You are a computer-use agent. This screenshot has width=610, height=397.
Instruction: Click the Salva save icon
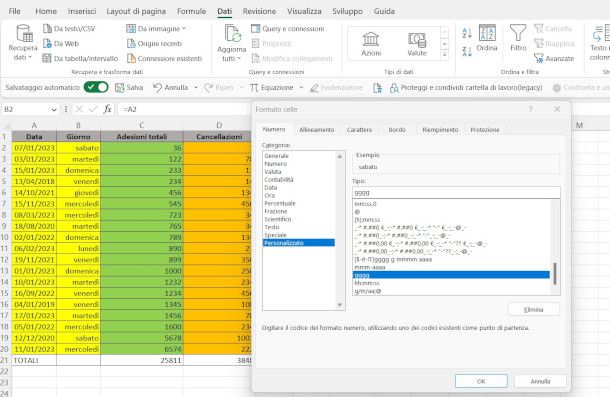[x=130, y=88]
